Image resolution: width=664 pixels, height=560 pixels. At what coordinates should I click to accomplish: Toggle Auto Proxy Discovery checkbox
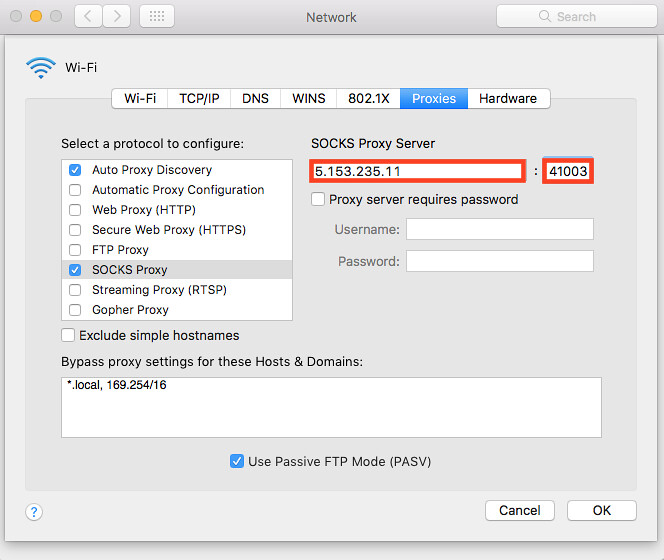pyautogui.click(x=75, y=170)
